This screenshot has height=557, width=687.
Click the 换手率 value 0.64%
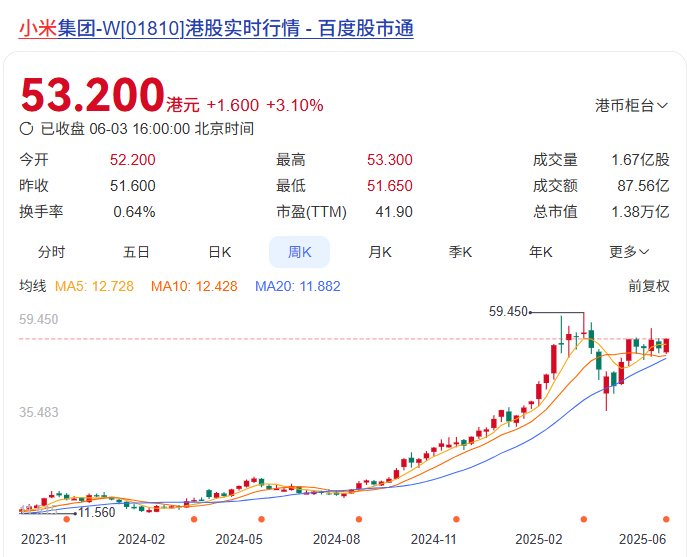tap(135, 212)
